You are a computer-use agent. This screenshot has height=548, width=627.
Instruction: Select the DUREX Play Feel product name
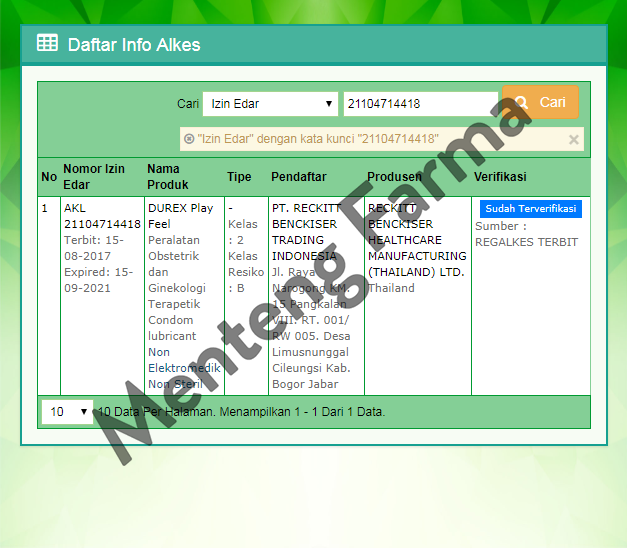tap(180, 216)
